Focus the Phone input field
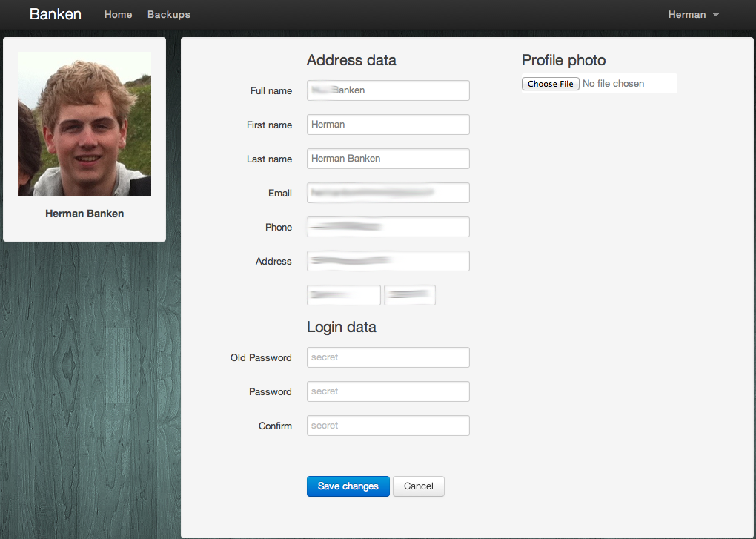This screenshot has height=539, width=756. pos(388,227)
